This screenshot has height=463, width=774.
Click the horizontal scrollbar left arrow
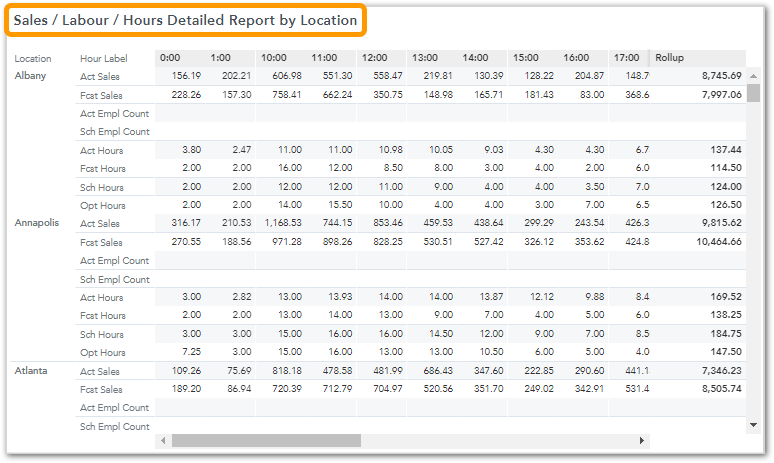162,440
